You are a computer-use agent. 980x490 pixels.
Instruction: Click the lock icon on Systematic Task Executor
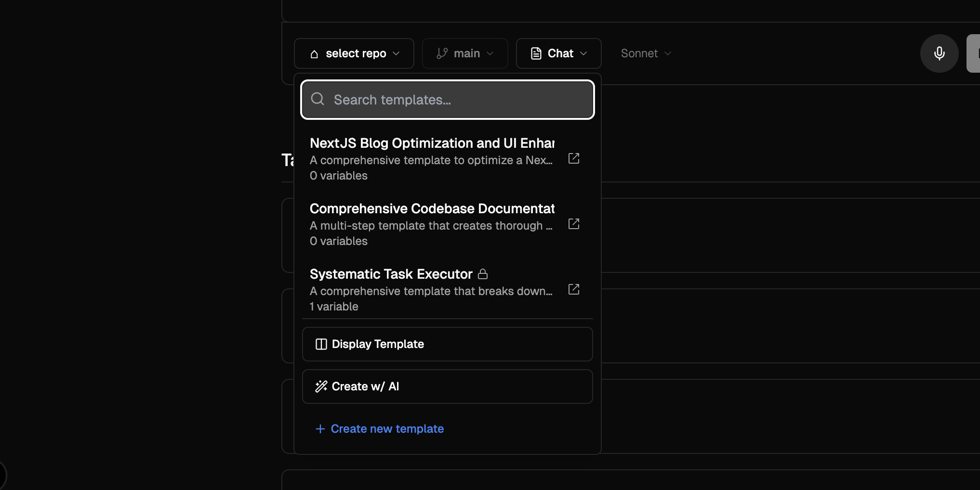(483, 273)
